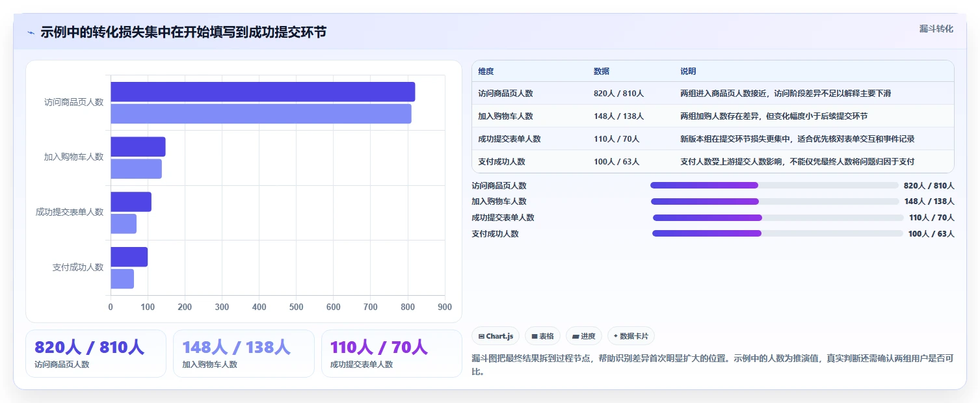
Task: Open the 110人 / 70人 data card
Action: point(391,354)
